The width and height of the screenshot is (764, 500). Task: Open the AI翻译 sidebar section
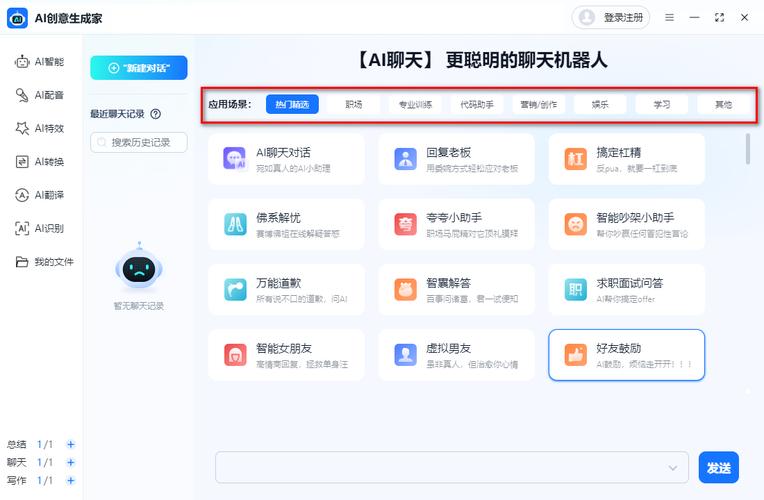point(39,195)
